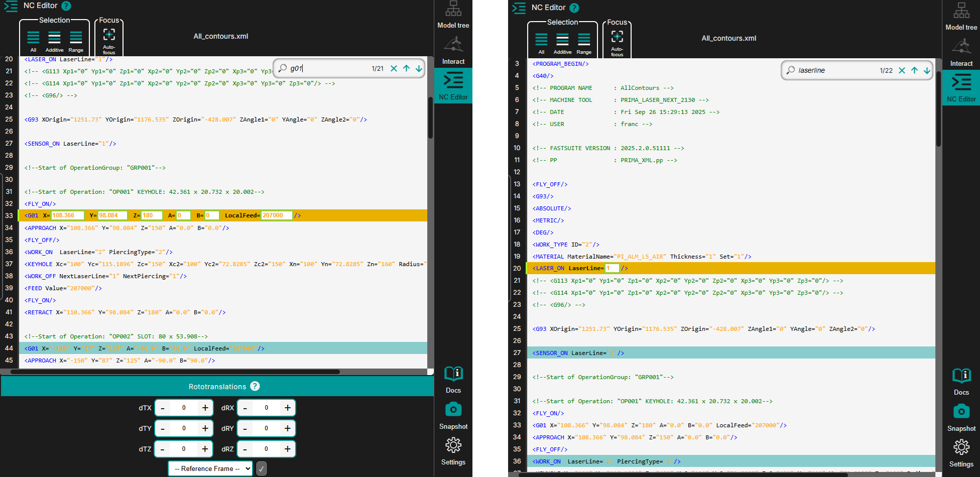980x477 pixels.
Task: Close the laserline search box
Action: tap(902, 70)
